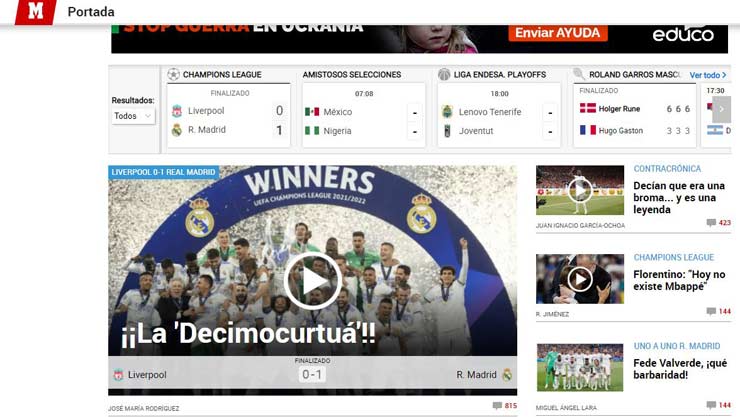Click the Ver todo link
Viewport: 740px width, 417px height.
(x=708, y=75)
